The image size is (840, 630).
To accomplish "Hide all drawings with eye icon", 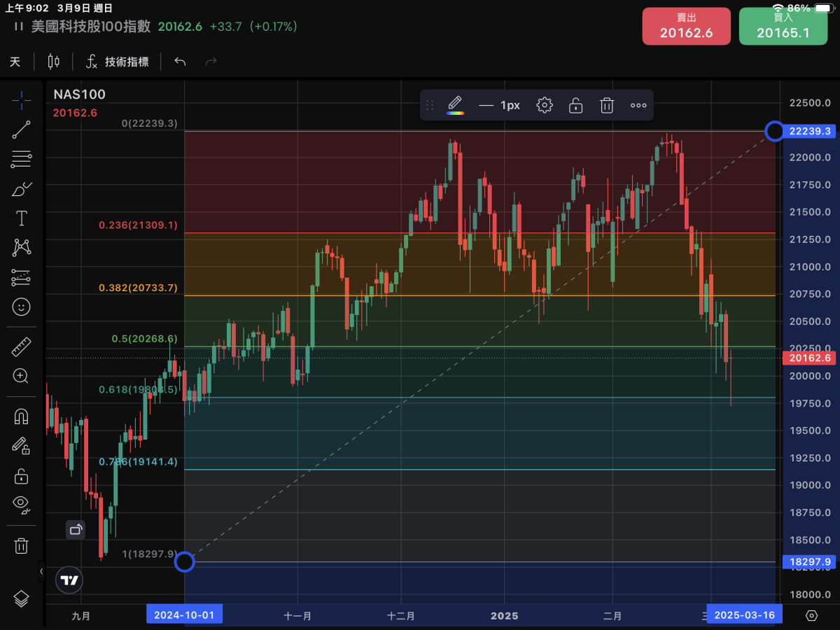I will point(21,504).
